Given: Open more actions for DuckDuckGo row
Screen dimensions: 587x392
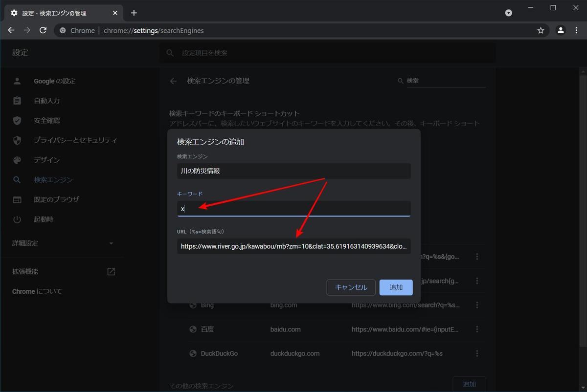Looking at the screenshot, I should pyautogui.click(x=477, y=353).
